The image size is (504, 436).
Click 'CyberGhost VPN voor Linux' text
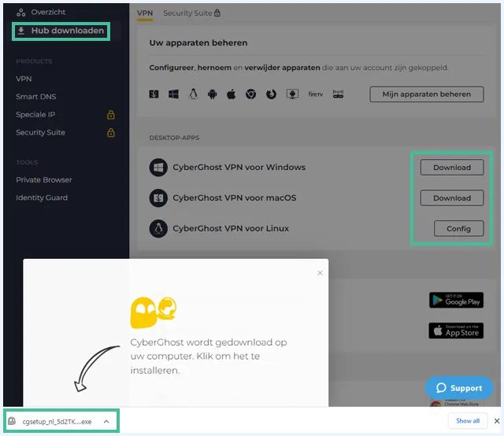pyautogui.click(x=231, y=228)
